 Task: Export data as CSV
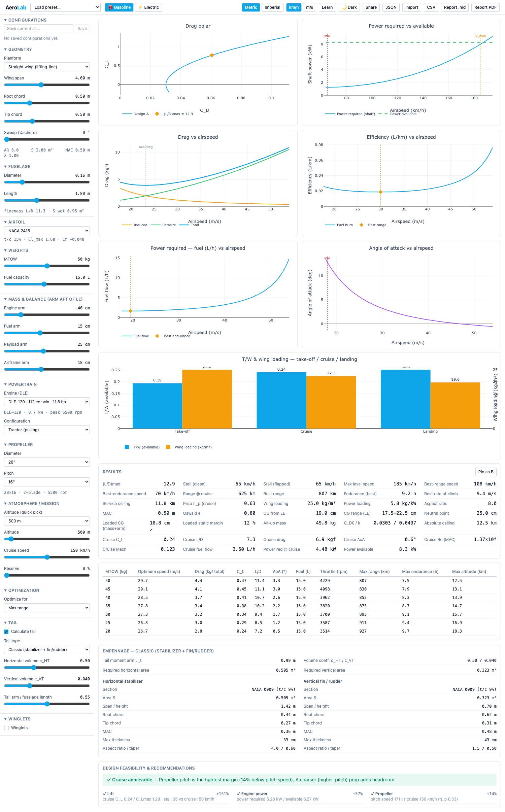(431, 7)
